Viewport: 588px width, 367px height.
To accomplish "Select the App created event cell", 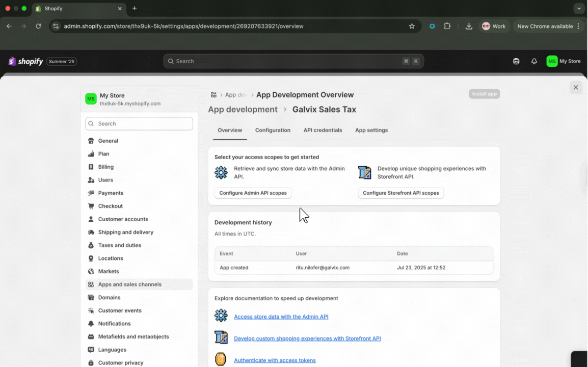I will point(234,268).
